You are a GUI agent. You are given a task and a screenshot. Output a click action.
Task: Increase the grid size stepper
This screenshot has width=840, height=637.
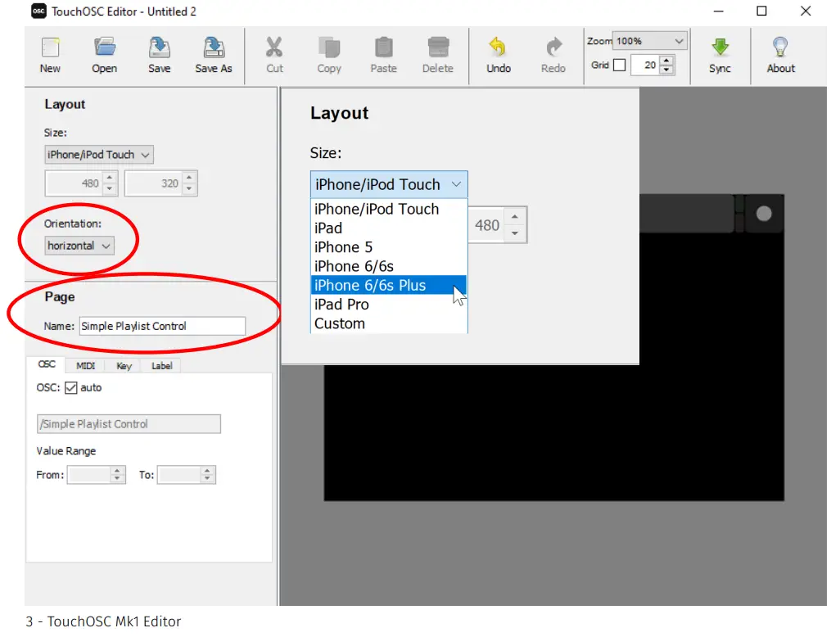(666, 60)
